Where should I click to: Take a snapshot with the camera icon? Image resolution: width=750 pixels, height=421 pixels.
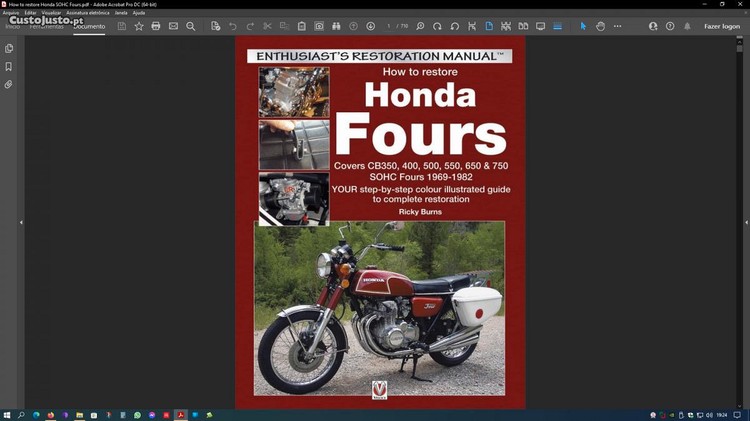[319, 26]
